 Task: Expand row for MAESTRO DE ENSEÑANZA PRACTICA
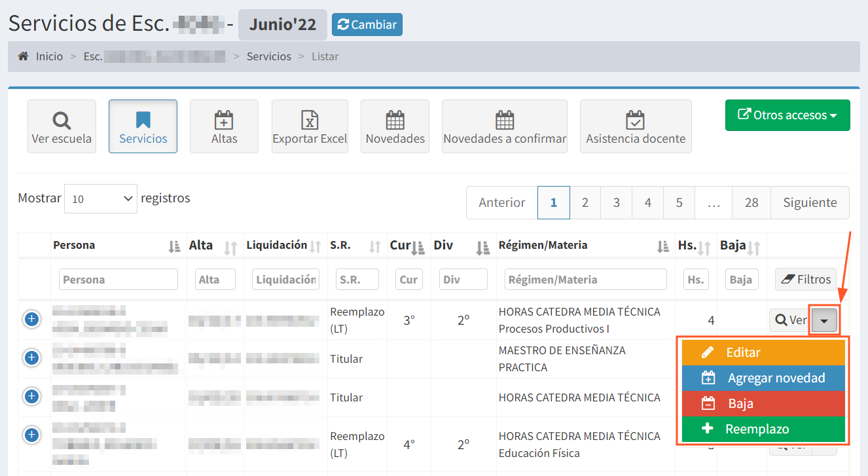pyautogui.click(x=31, y=358)
